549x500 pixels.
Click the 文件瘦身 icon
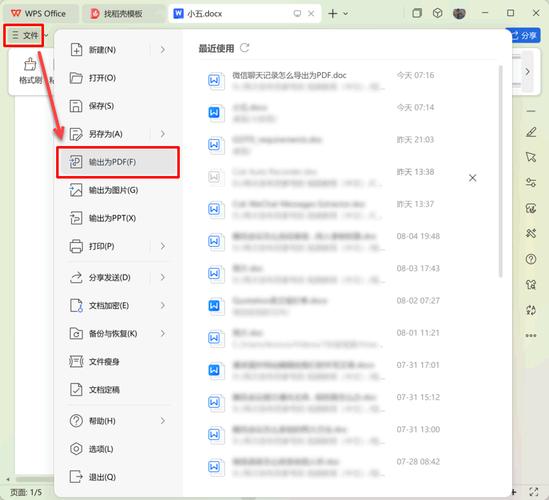[x=76, y=361]
